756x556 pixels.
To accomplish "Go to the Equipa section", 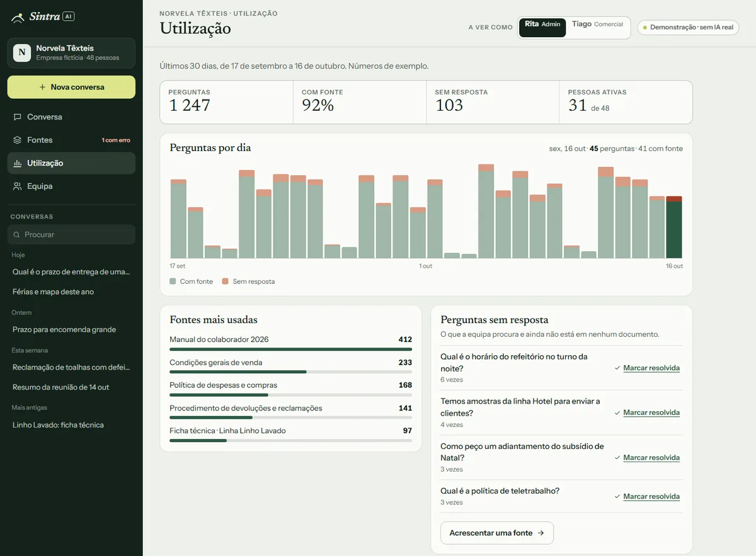I will (71, 186).
